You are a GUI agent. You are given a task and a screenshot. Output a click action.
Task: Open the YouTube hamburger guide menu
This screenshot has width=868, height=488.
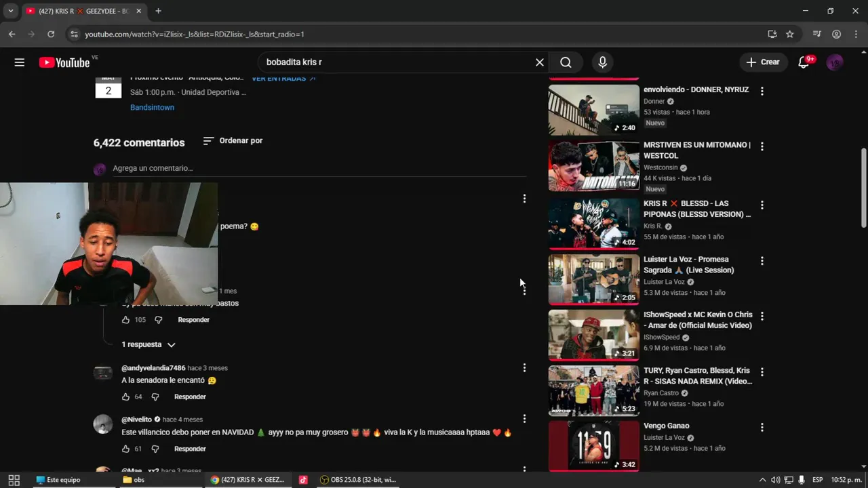[20, 62]
